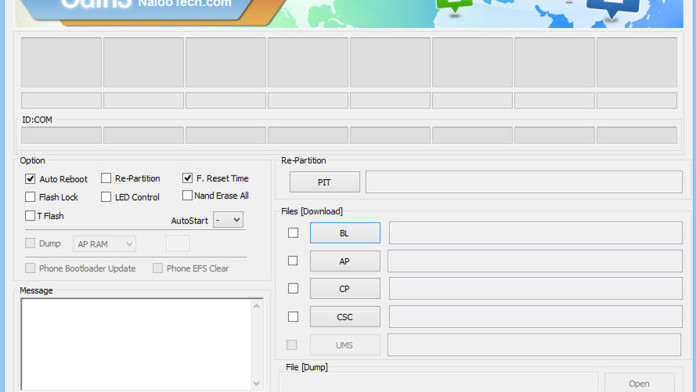Viewport: 696px width, 392px height.
Task: Click the Dump checkbox
Action: 30,243
